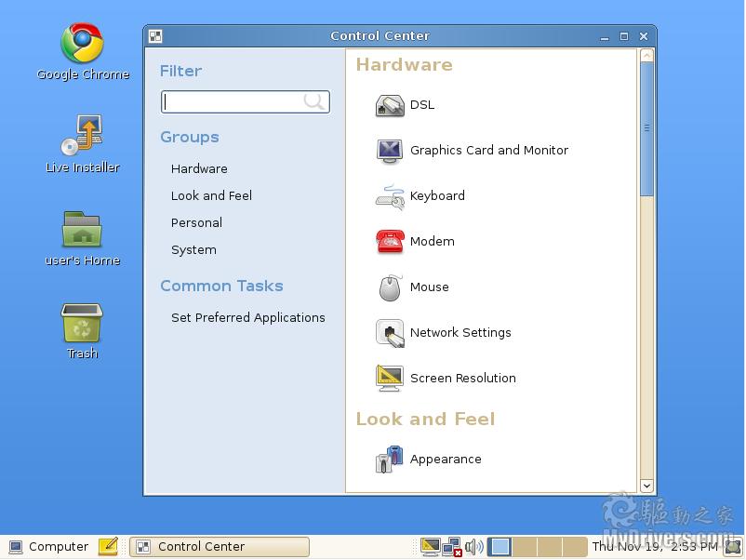Select the Hardware group
746x560 pixels.
199,169
